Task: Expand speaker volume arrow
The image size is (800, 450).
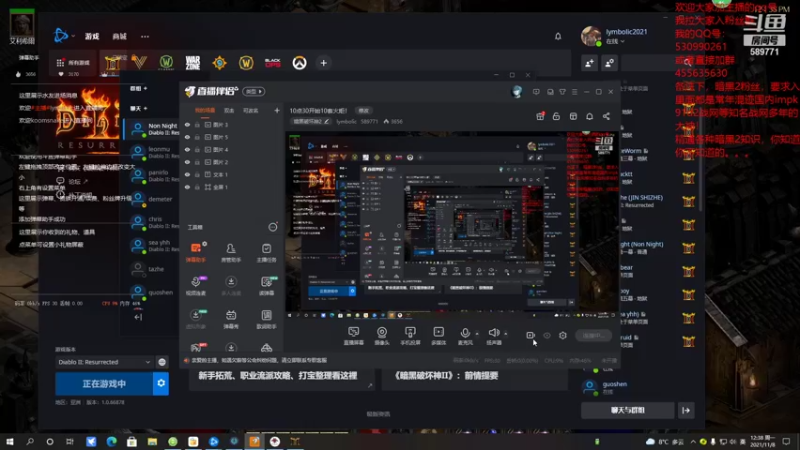Action: 506,334
